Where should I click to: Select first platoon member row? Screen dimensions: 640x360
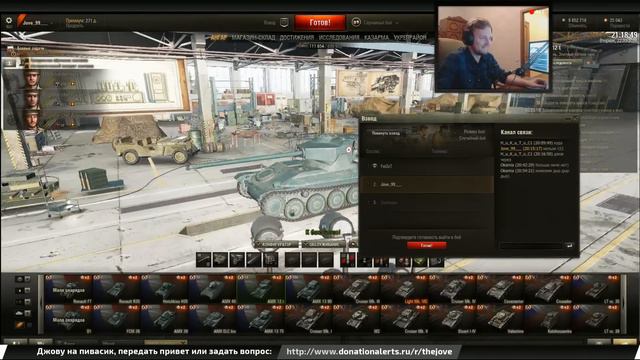click(x=427, y=166)
